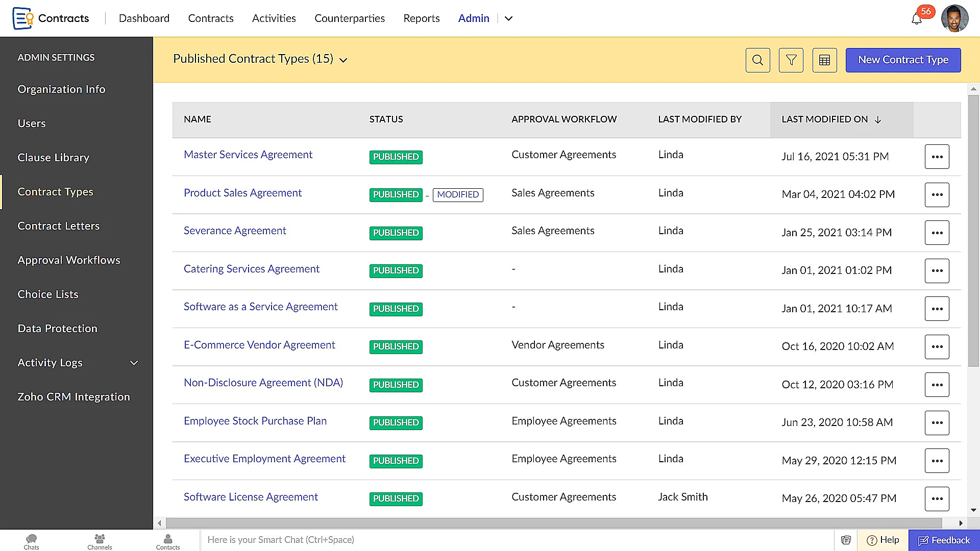Open Help from the bottom right

click(883, 540)
